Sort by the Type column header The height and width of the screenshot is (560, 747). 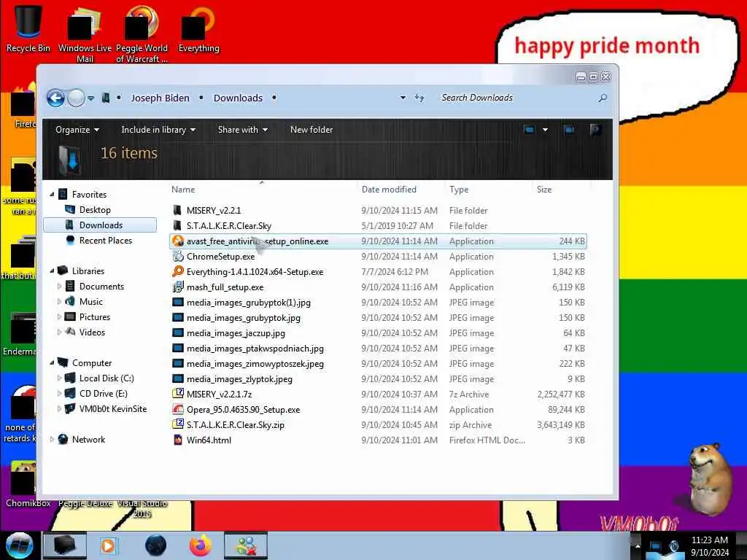coord(459,190)
